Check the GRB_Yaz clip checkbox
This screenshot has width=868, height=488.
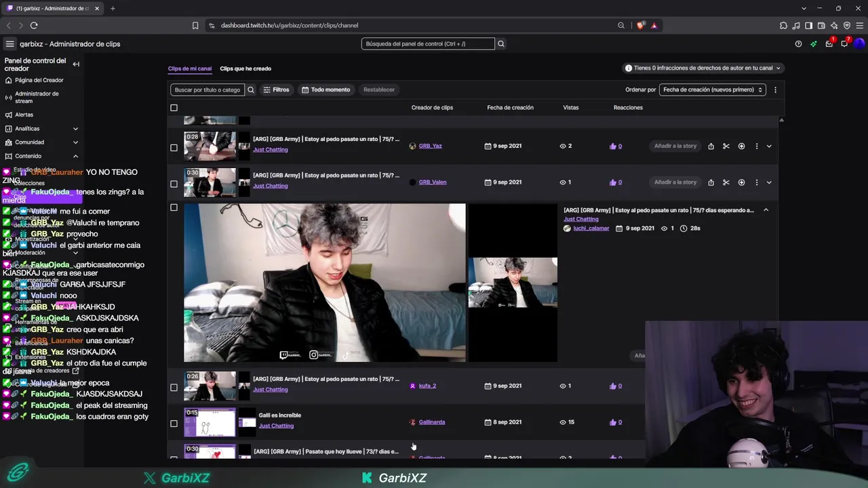tap(174, 147)
